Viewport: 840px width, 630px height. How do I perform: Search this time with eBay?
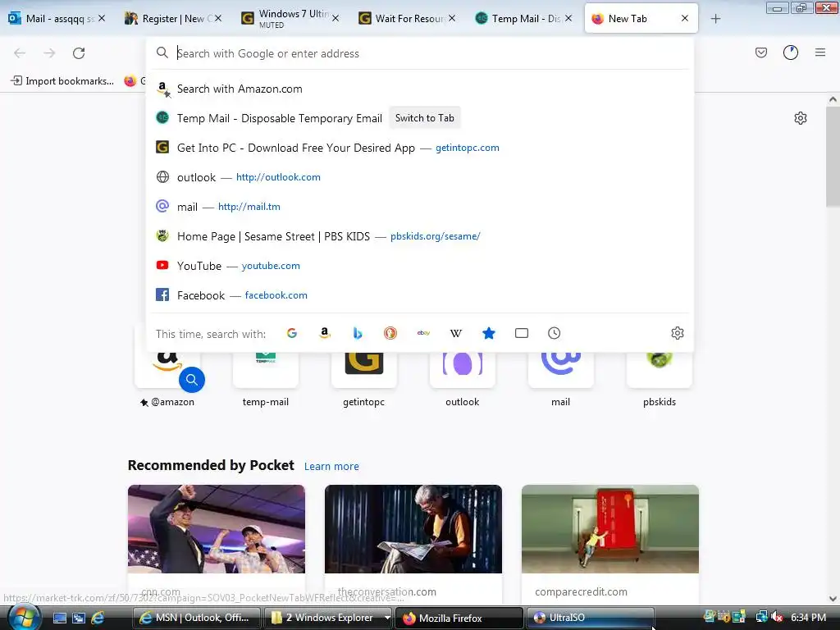423,333
